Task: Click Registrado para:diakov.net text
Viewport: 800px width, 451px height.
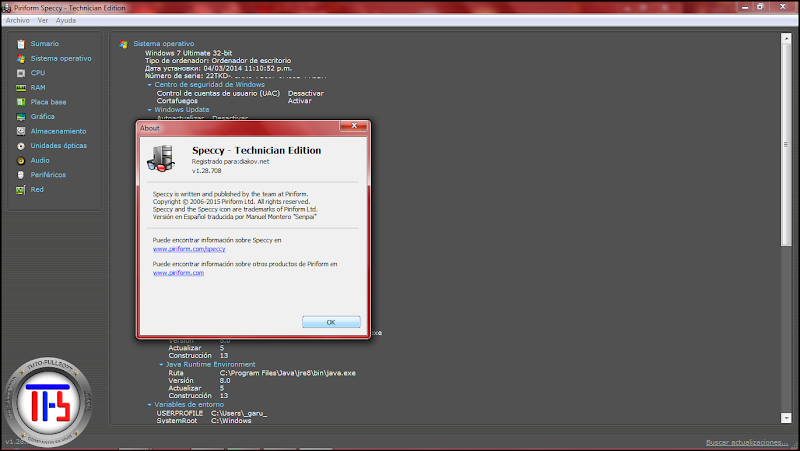Action: tap(230, 162)
